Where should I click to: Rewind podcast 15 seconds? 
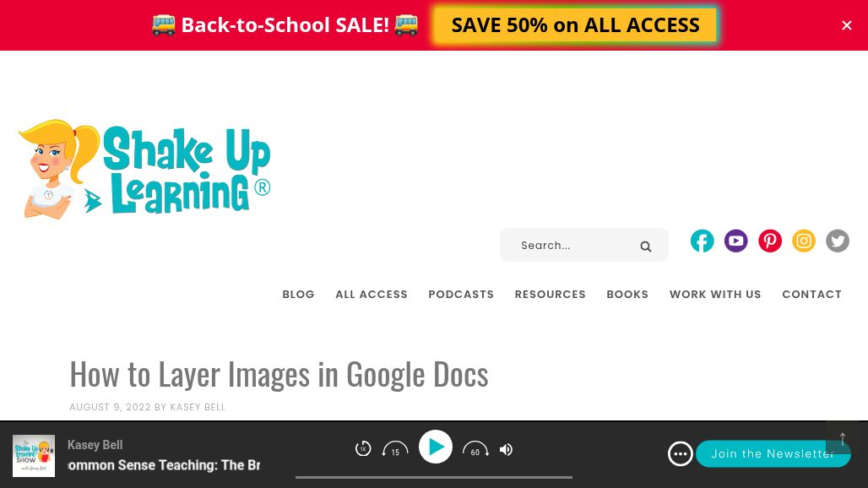pyautogui.click(x=394, y=448)
